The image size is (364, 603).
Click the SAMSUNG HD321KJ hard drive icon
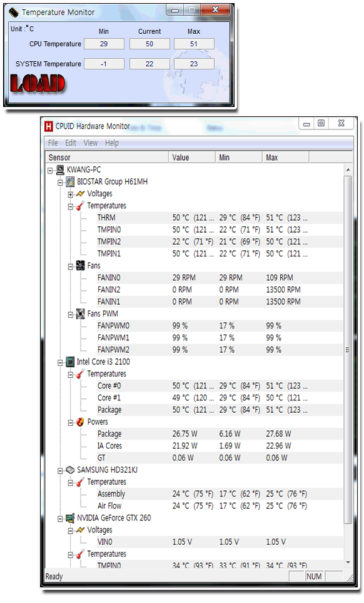(70, 470)
